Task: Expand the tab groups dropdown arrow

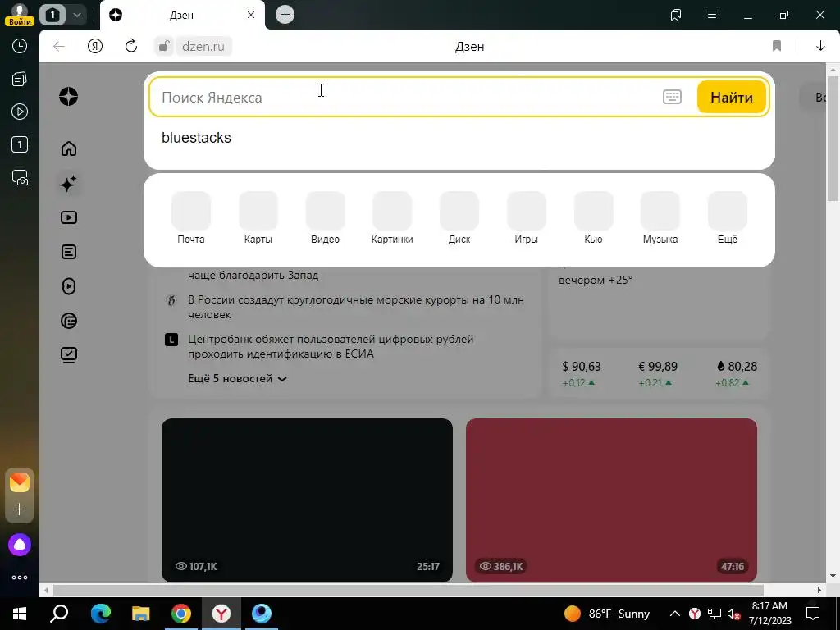Action: (x=76, y=15)
